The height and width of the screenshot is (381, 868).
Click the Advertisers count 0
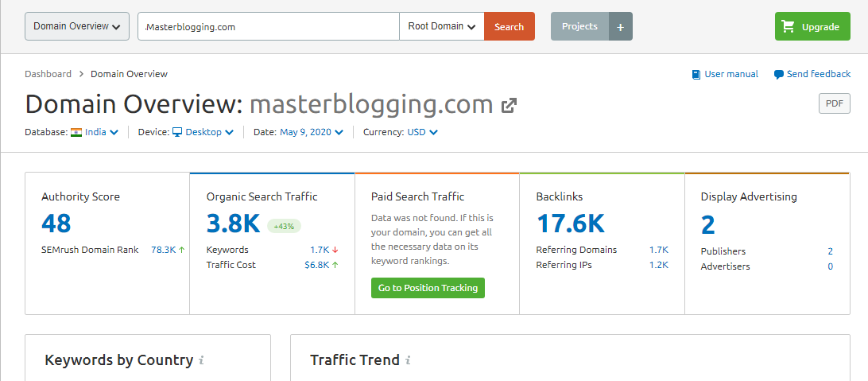pyautogui.click(x=831, y=266)
